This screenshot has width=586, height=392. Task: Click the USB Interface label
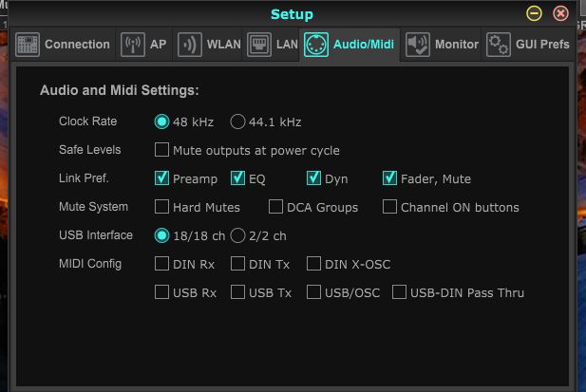pyautogui.click(x=96, y=235)
